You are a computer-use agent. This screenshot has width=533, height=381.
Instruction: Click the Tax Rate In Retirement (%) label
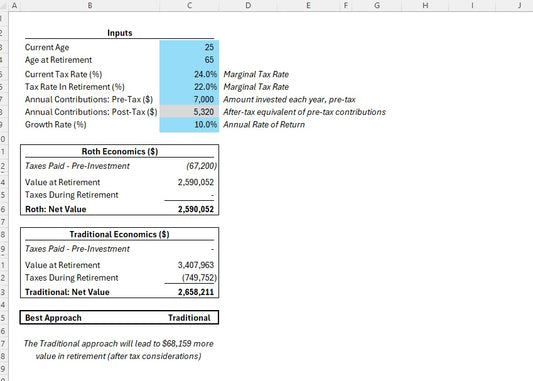tap(74, 87)
